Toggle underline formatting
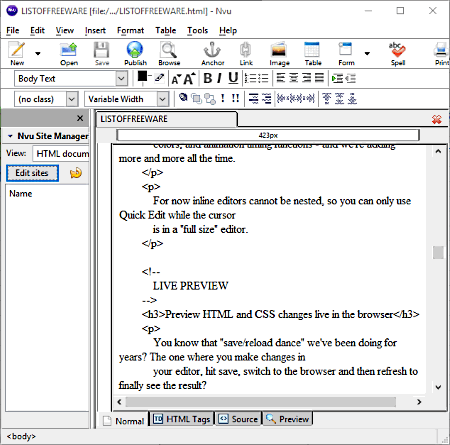 click(233, 78)
